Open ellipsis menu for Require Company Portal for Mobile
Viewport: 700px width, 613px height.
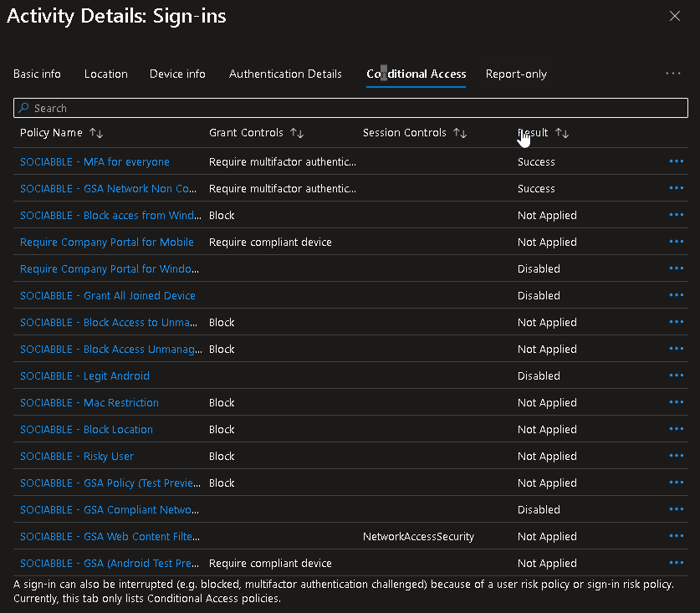point(677,242)
